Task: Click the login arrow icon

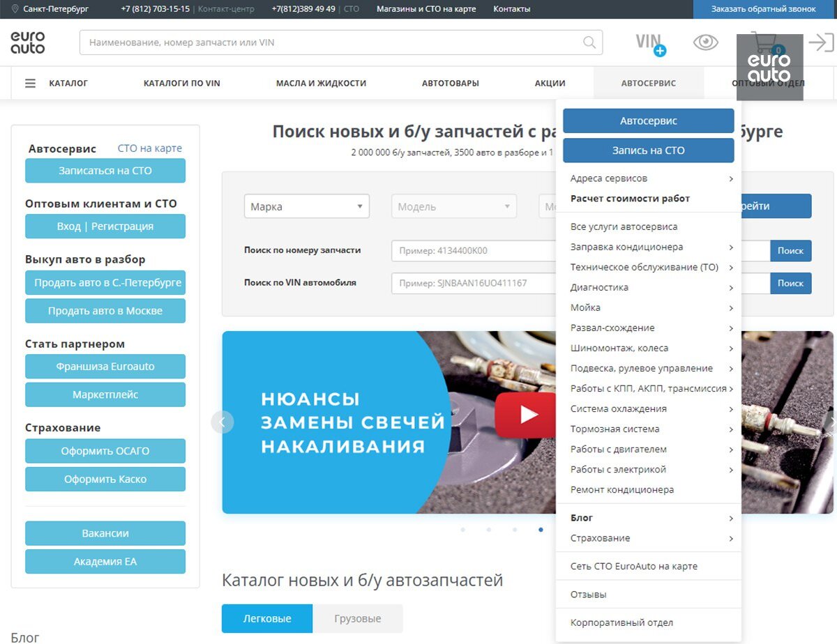Action: coord(821,43)
